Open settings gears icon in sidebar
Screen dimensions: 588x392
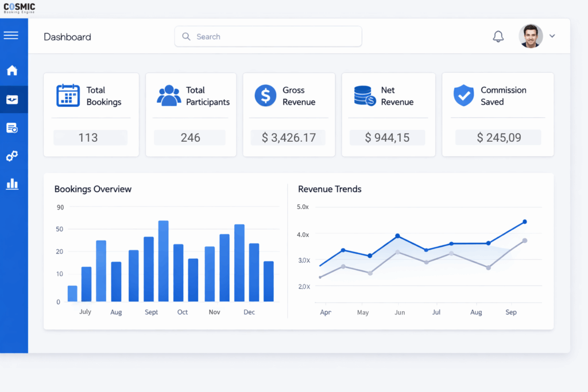click(11, 156)
